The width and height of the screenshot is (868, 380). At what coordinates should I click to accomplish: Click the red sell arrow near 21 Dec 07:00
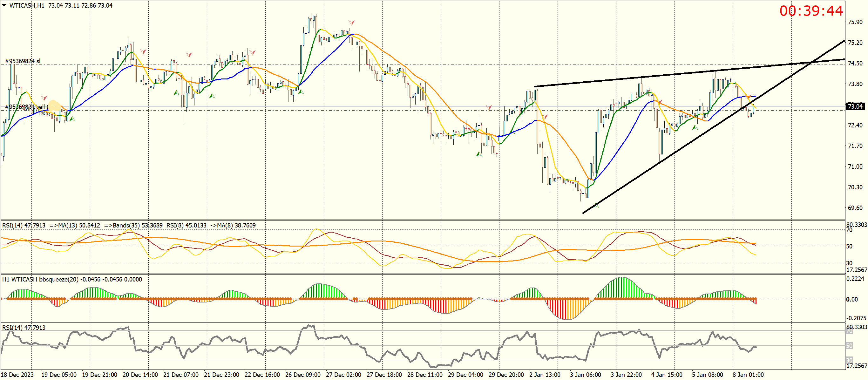(x=189, y=55)
